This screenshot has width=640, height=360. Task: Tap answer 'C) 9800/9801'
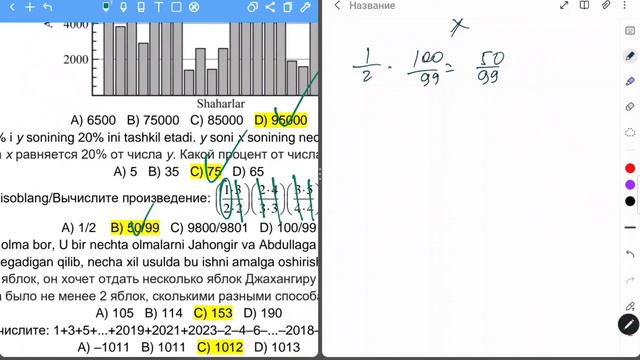(209, 228)
